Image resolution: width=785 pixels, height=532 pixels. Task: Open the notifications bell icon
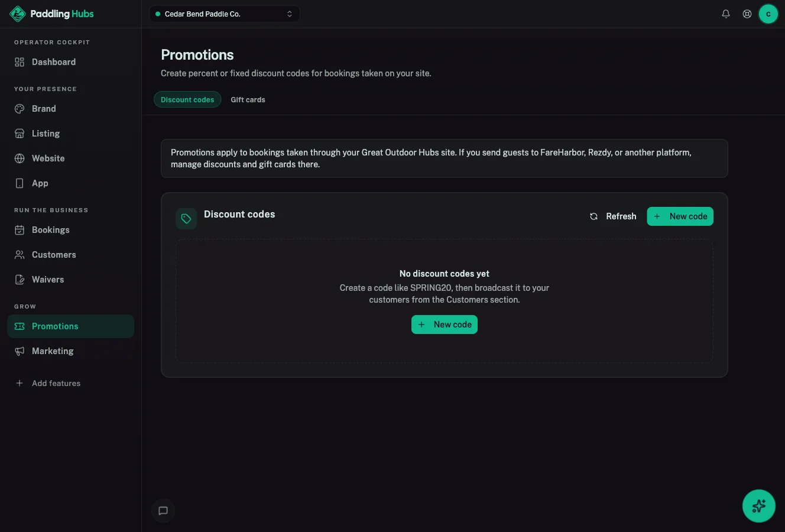coord(726,14)
